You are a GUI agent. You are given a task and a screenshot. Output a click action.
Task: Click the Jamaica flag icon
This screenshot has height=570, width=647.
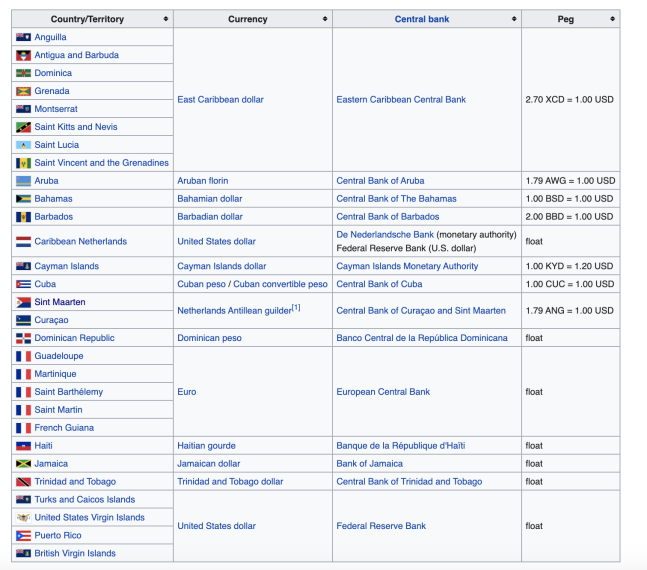[x=24, y=464]
